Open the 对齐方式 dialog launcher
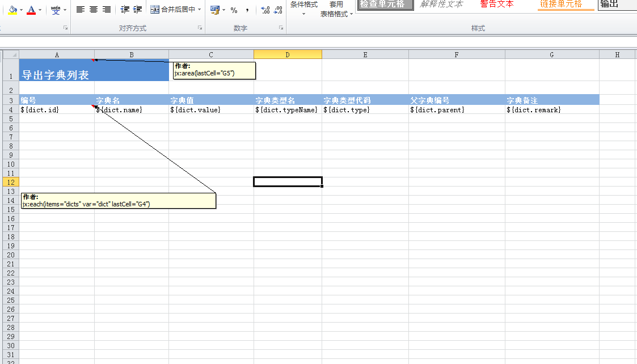Screen dimensions: 637x364 200,28
